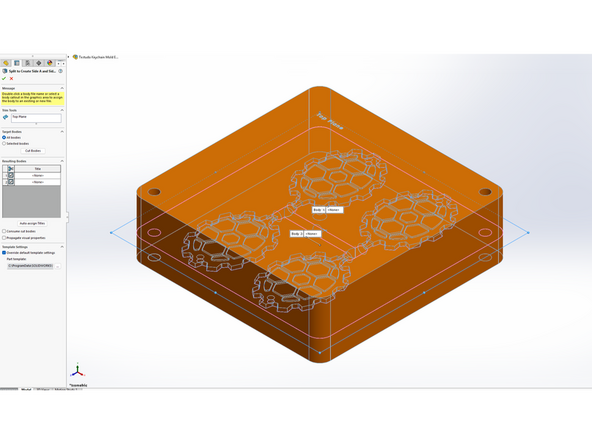The image size is (592, 444).
Task: Click the scissors icon in table header
Action: point(11,169)
